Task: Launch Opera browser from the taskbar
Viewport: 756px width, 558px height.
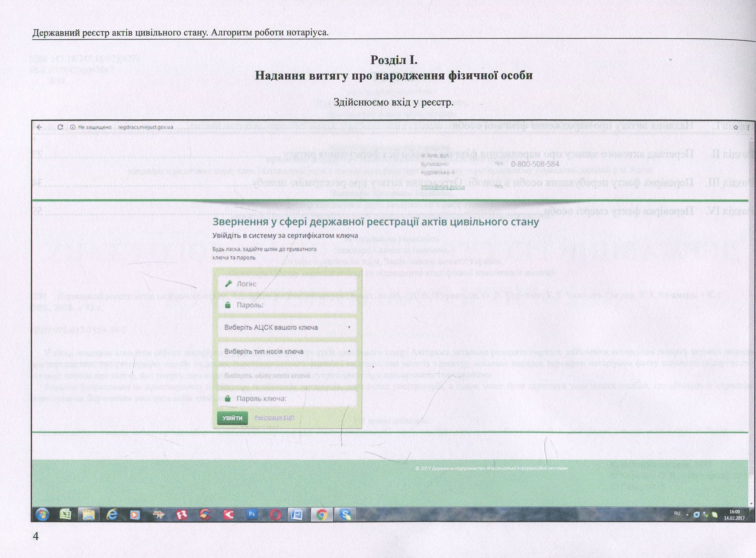Action: click(275, 514)
